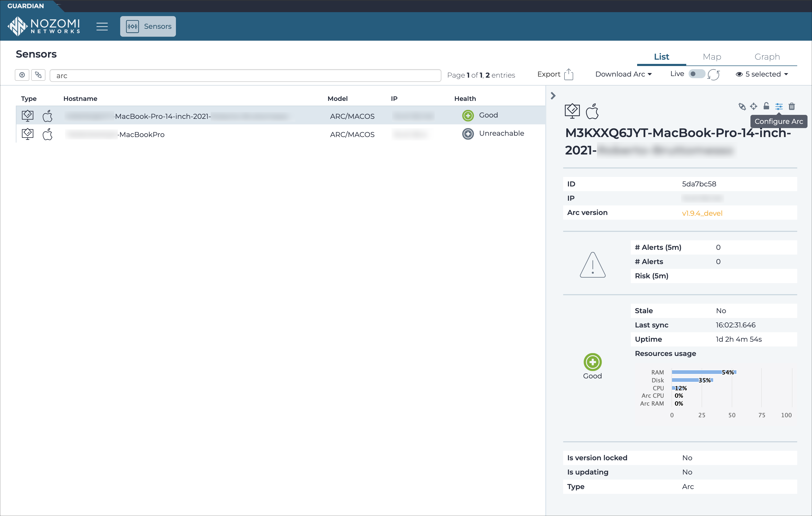Sort by the Hostname column header
Viewport: 812px width, 516px height.
coord(80,98)
